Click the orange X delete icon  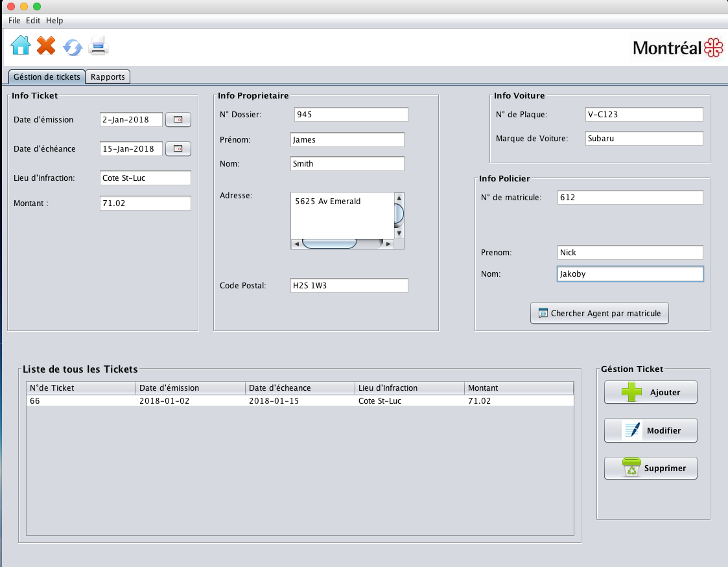pos(46,45)
